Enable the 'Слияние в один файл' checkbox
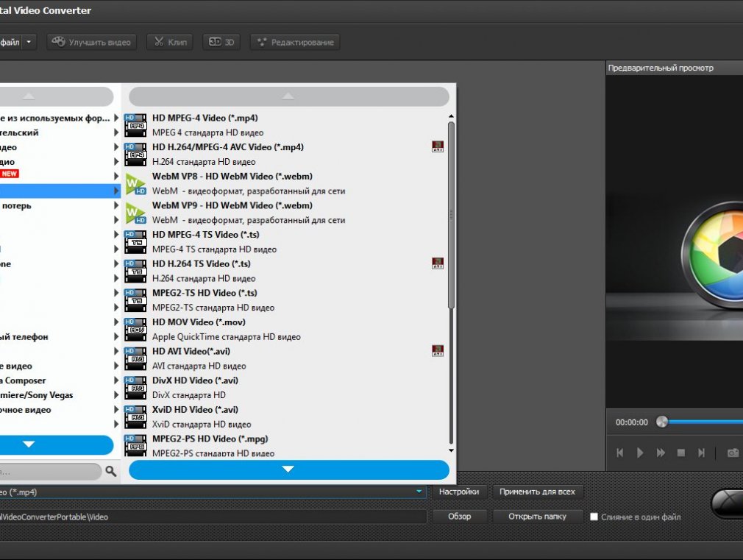This screenshot has height=560, width=743. point(594,517)
